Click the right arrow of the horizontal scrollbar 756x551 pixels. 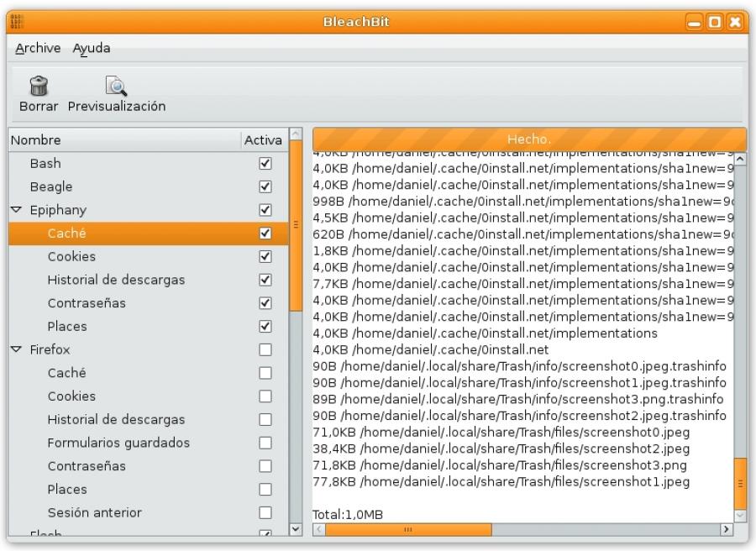[x=727, y=529]
